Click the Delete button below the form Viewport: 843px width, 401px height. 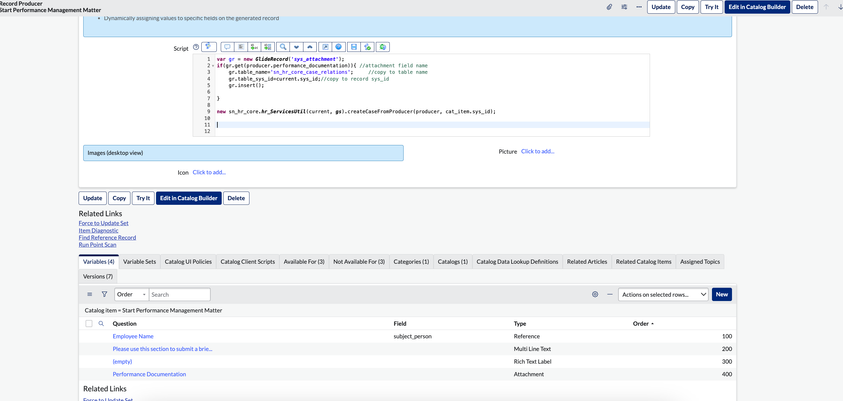[236, 198]
